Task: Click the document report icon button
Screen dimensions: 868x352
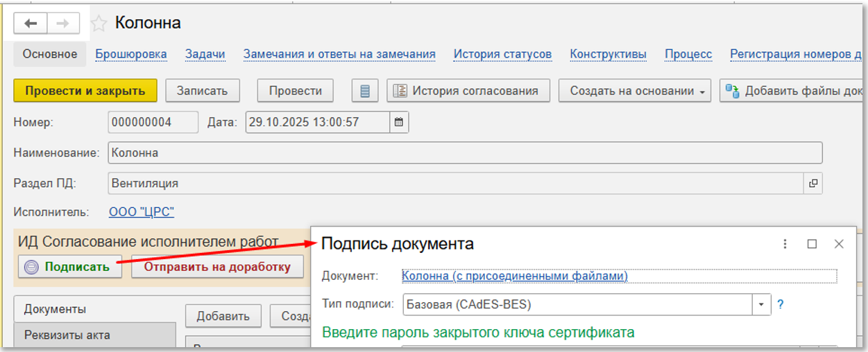Action: click(x=365, y=91)
